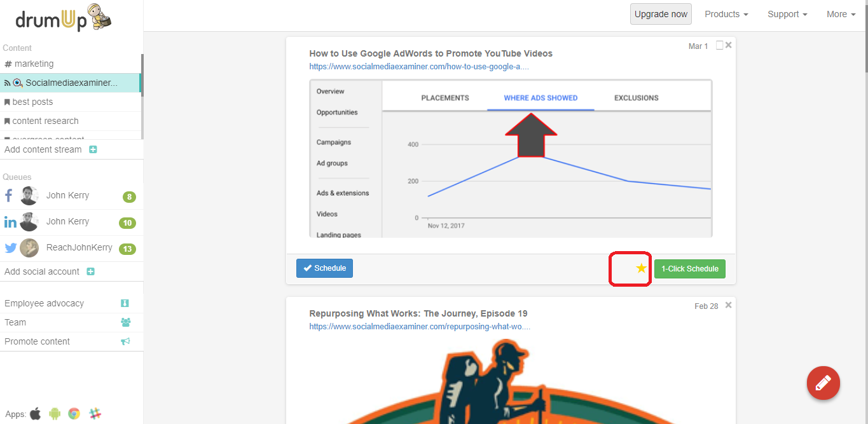Click the Twitter bird icon for ReachJohnKerry
The image size is (868, 424).
click(x=11, y=248)
